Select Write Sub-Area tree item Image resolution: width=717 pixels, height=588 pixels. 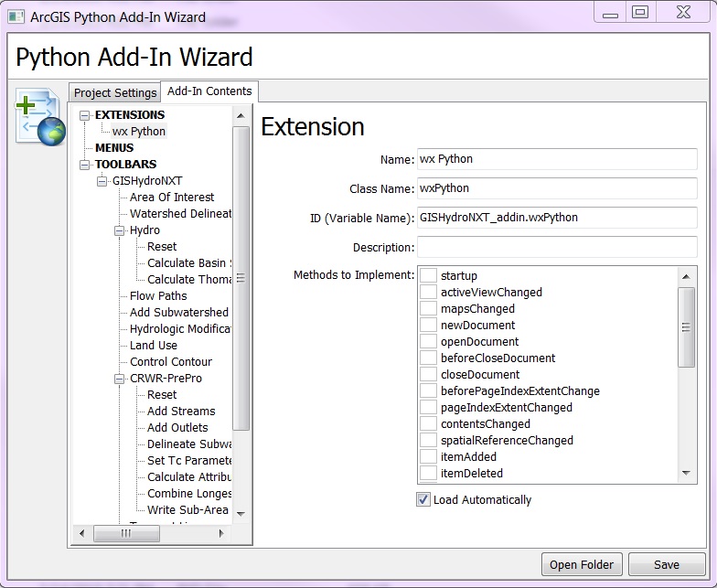188,510
